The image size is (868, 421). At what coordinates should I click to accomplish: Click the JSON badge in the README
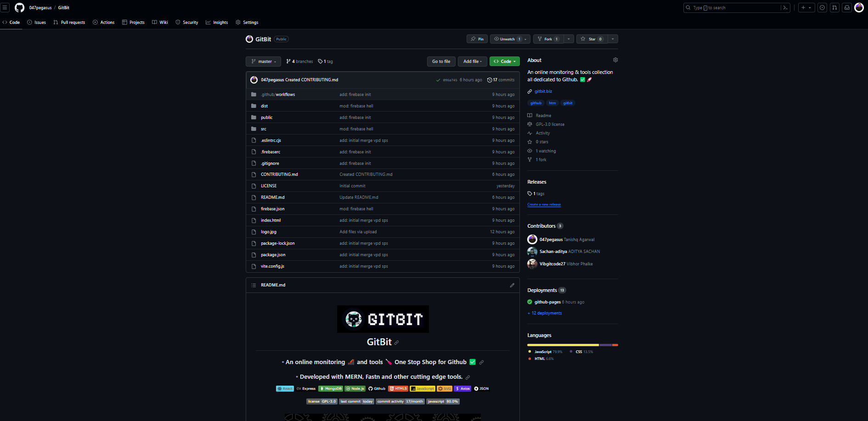click(x=481, y=388)
